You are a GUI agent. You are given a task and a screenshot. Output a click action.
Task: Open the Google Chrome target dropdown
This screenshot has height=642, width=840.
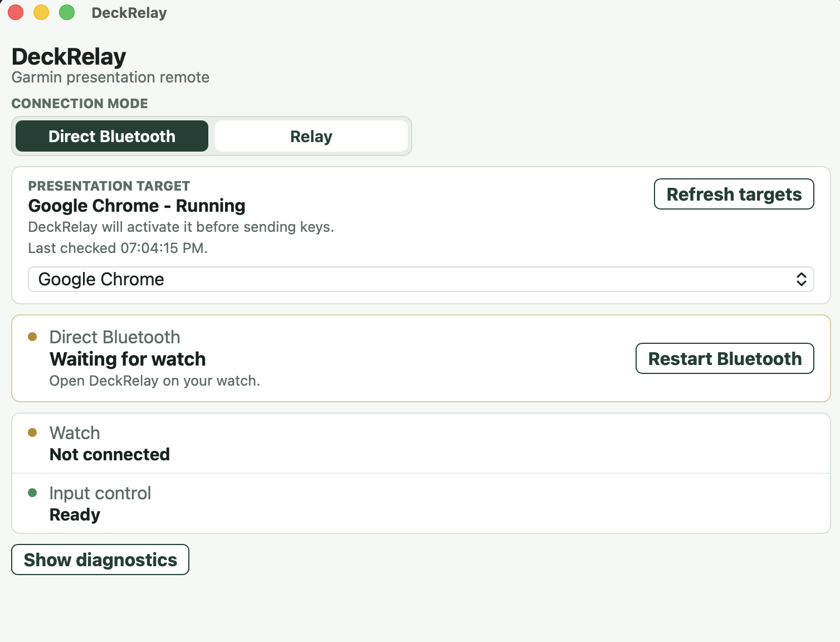tap(421, 279)
